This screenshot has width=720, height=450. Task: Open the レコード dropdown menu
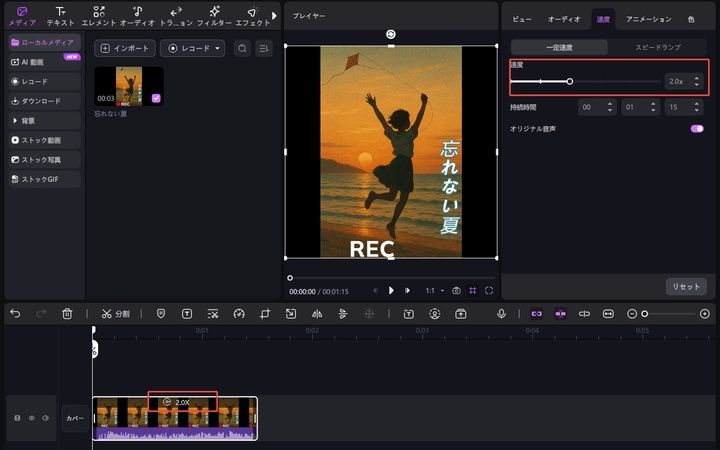(x=192, y=48)
